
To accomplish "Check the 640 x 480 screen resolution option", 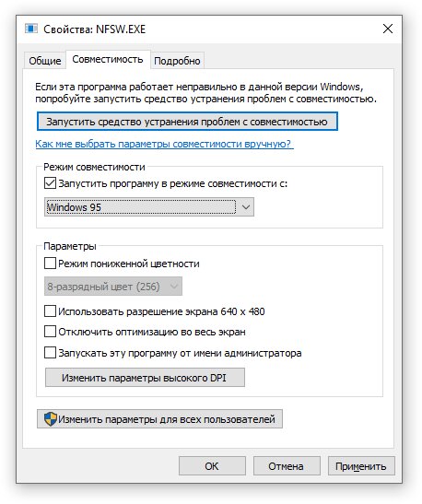I will tap(50, 311).
